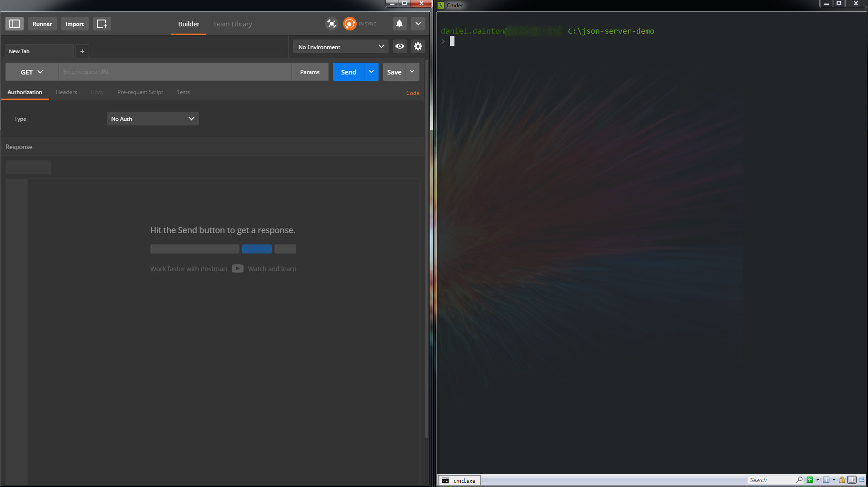Create new console with green plus icon
This screenshot has height=487, width=868.
(809, 480)
